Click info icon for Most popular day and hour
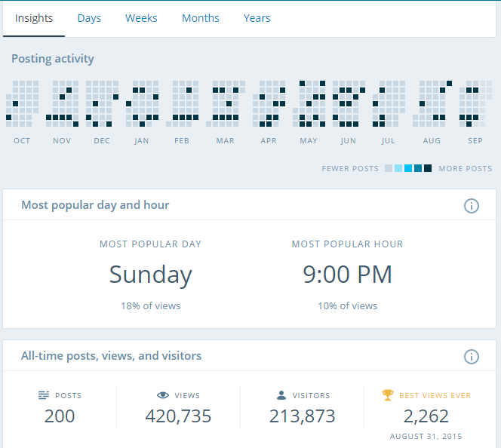 coord(472,205)
